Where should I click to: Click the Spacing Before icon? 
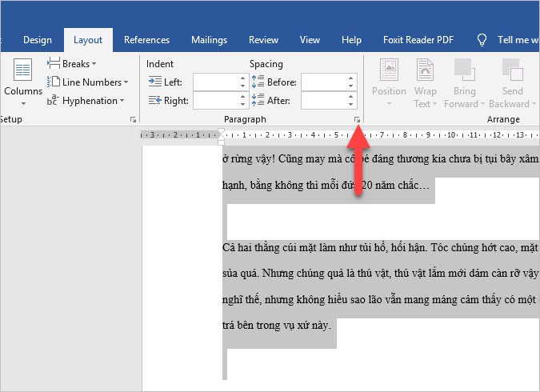[258, 82]
